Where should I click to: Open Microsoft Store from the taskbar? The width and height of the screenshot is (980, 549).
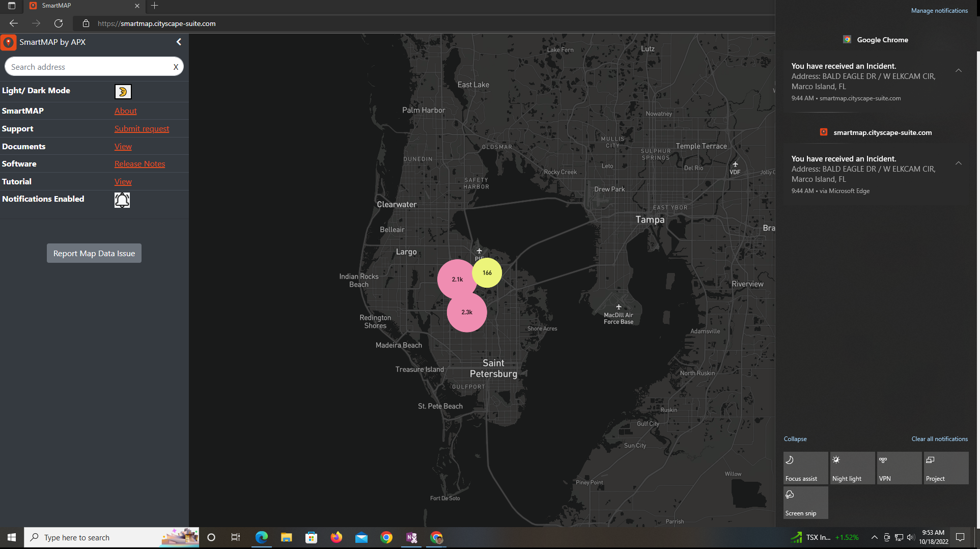312,537
